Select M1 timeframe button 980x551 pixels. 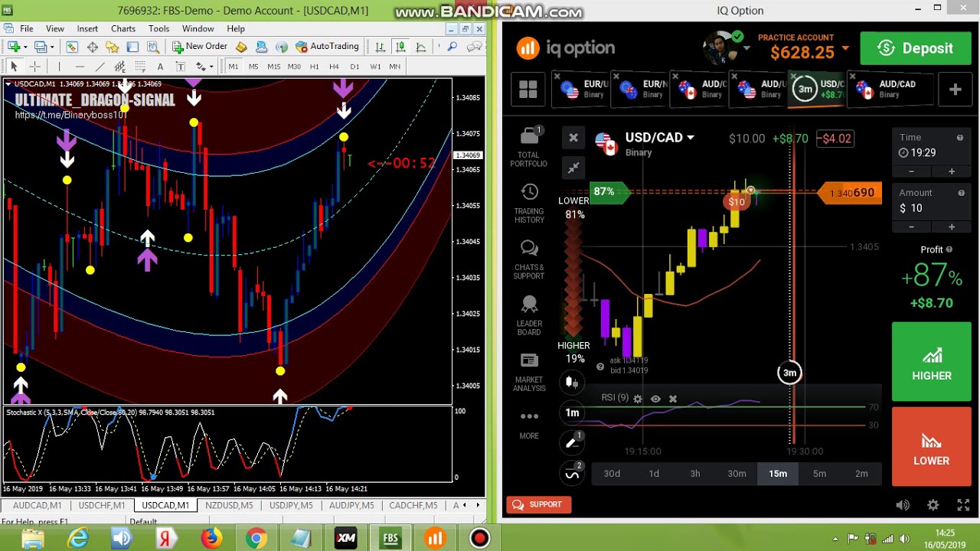point(233,67)
